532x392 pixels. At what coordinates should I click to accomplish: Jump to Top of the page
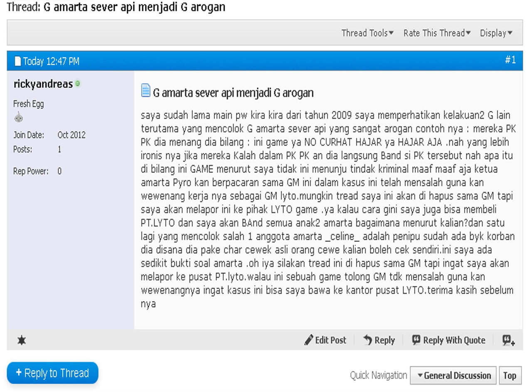click(x=510, y=375)
